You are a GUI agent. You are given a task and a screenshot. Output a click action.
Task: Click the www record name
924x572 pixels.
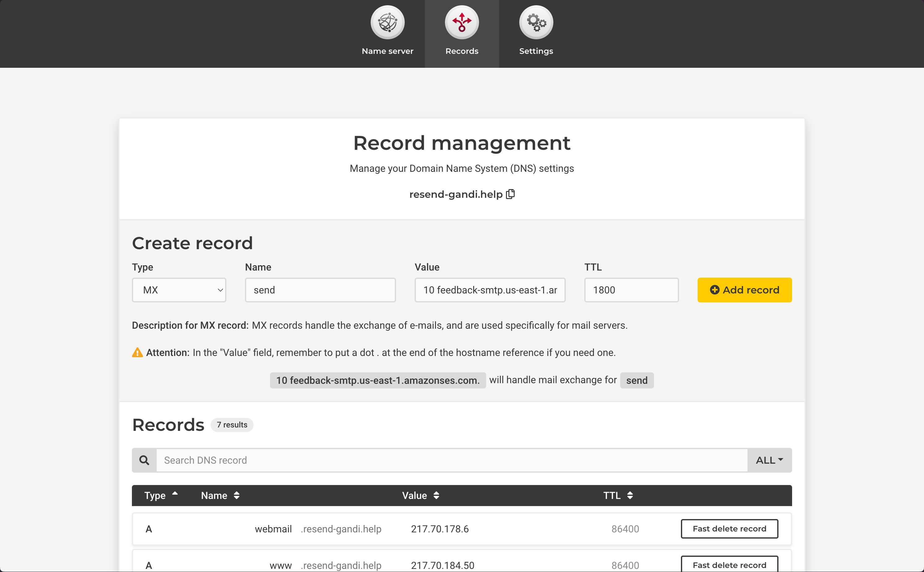(x=280, y=565)
